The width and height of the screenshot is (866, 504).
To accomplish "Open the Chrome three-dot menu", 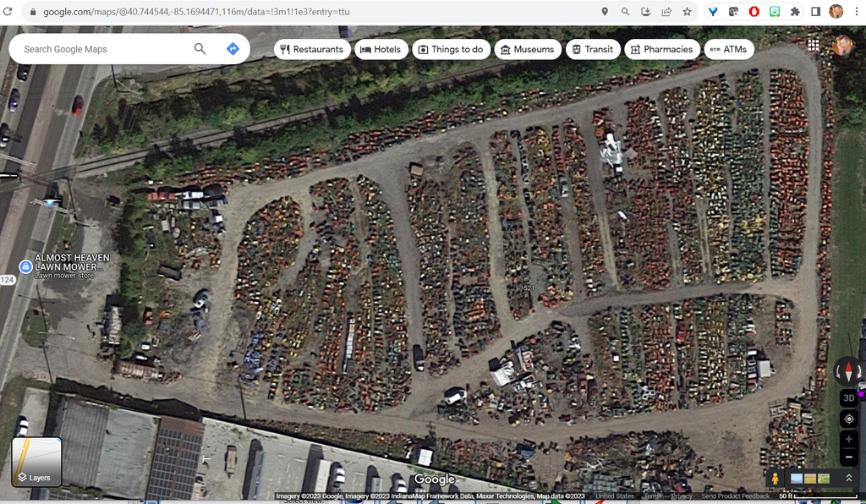I will [x=857, y=12].
